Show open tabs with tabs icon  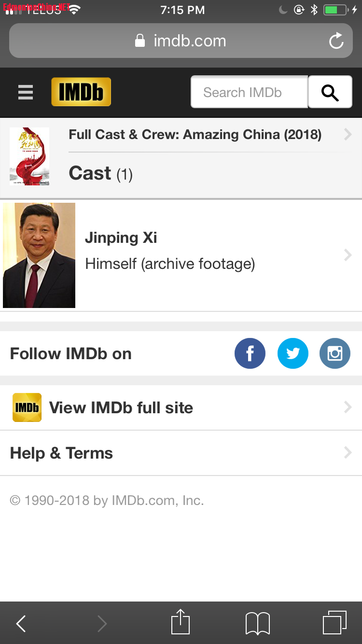pyautogui.click(x=334, y=622)
